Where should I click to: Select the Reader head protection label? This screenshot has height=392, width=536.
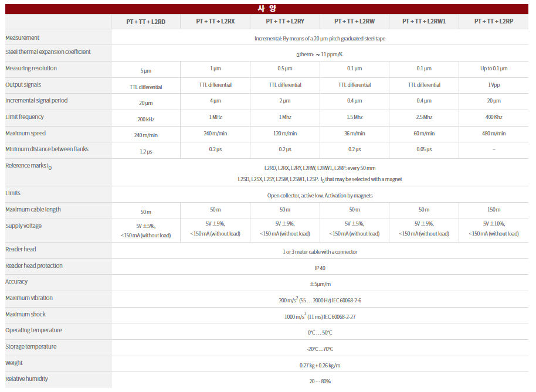pyautogui.click(x=34, y=265)
